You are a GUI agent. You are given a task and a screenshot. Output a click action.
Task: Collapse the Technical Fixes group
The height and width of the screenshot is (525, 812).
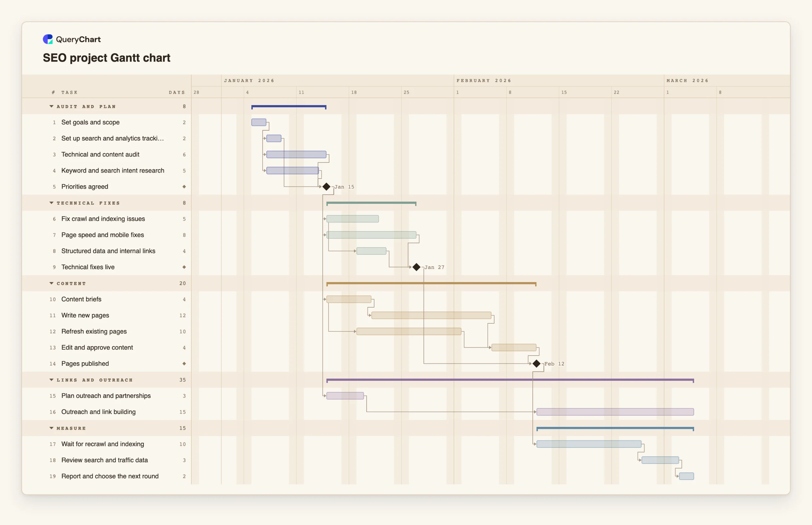tap(51, 203)
